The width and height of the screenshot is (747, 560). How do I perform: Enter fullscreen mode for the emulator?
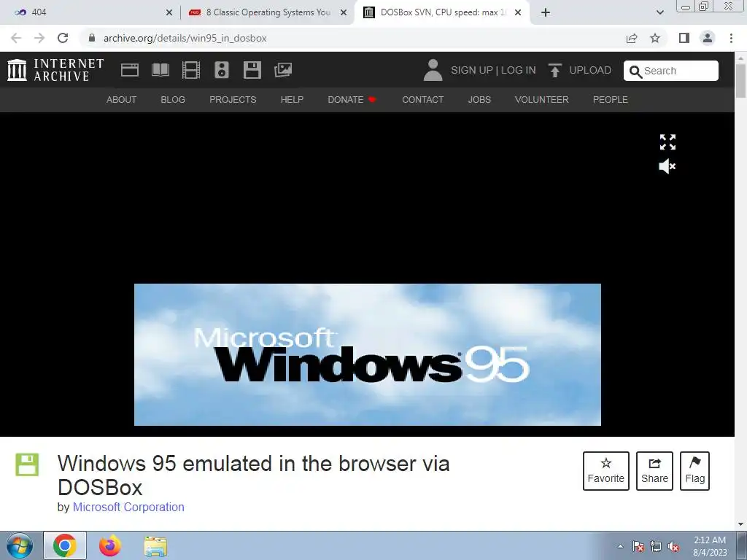[667, 142]
